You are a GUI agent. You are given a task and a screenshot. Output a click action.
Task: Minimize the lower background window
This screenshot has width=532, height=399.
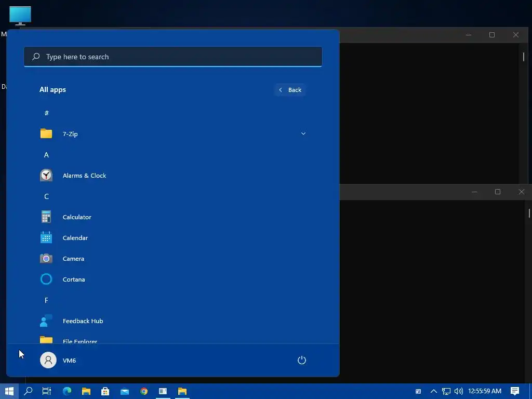[x=474, y=192]
